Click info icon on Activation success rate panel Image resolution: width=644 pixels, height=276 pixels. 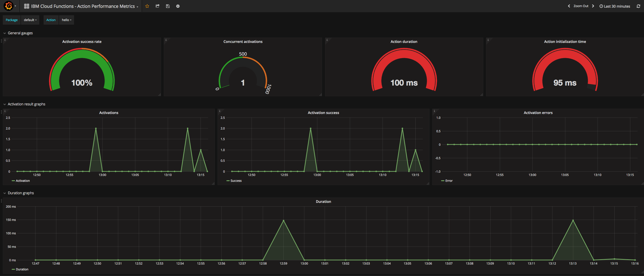[5, 40]
